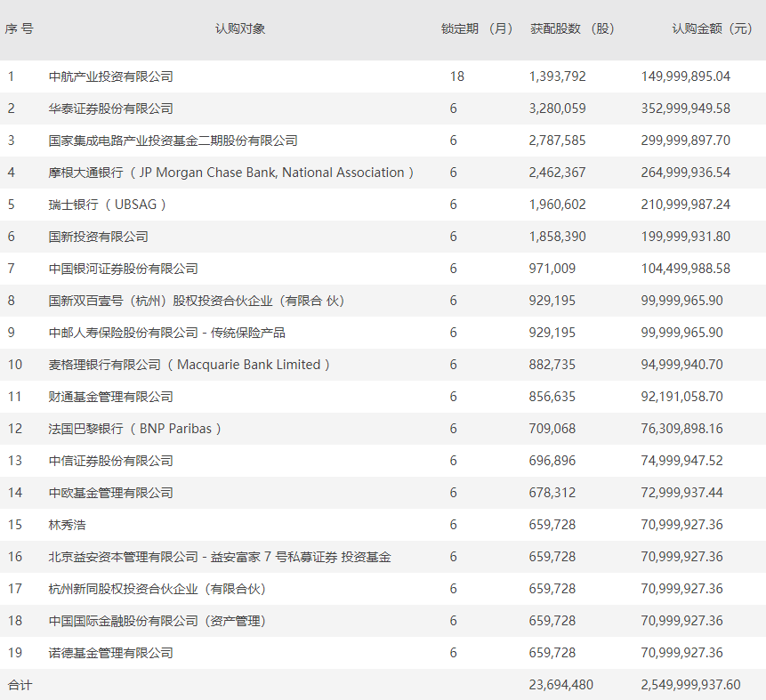Click share count 678,312
The width and height of the screenshot is (766, 700).
coord(552,493)
